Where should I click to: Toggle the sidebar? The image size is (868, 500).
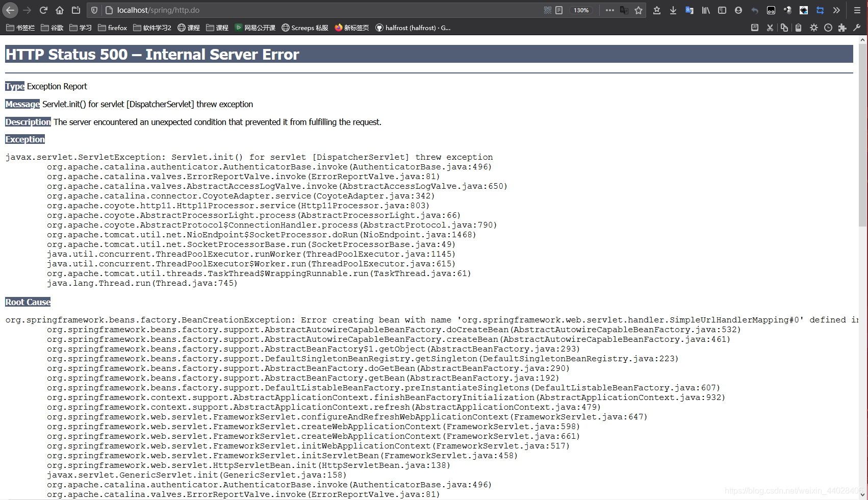[x=722, y=10]
